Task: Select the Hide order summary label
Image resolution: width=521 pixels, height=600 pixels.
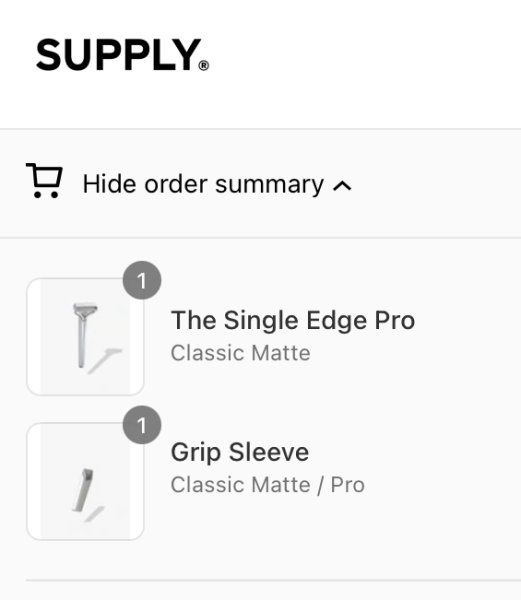Action: [x=203, y=184]
